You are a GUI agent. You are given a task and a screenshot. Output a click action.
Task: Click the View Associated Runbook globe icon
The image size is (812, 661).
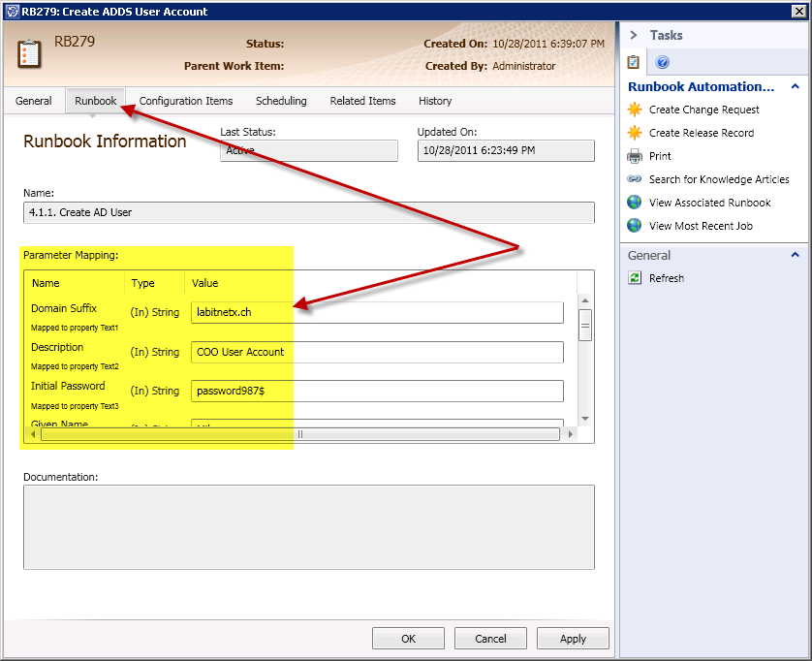point(635,203)
